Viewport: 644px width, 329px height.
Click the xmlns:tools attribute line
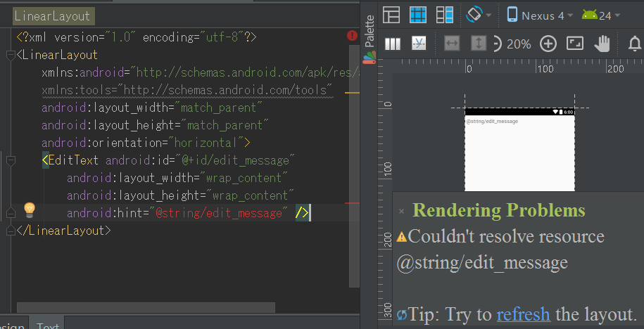(x=187, y=90)
